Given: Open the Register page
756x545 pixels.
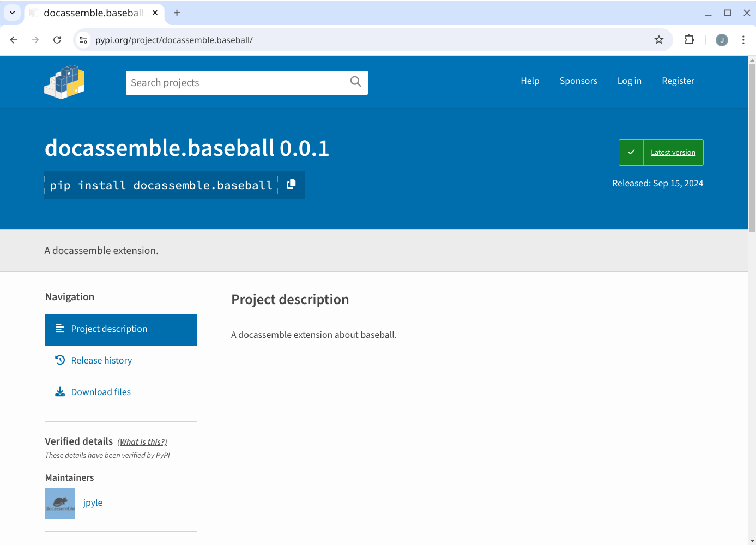Looking at the screenshot, I should click(x=678, y=81).
